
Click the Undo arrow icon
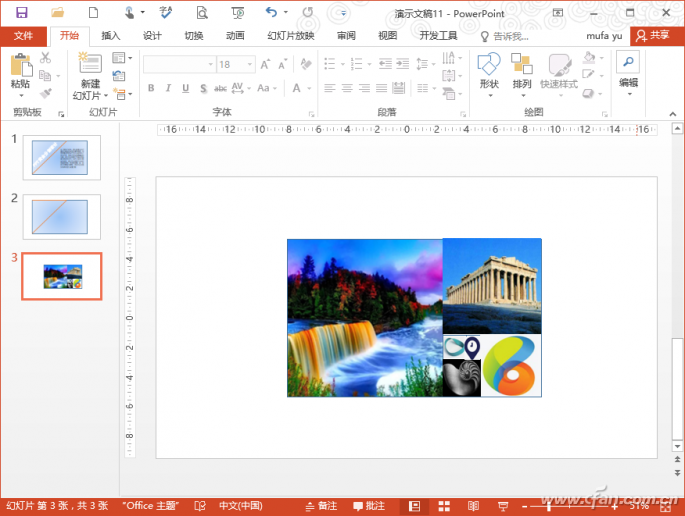coord(270,12)
